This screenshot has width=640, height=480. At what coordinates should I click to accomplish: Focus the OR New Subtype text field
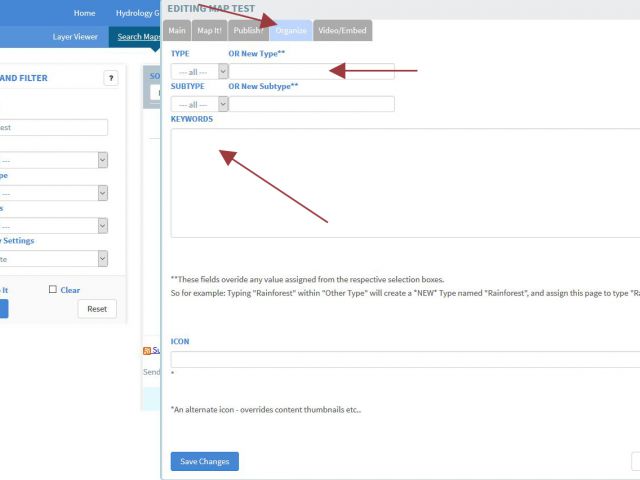pyautogui.click(x=312, y=104)
